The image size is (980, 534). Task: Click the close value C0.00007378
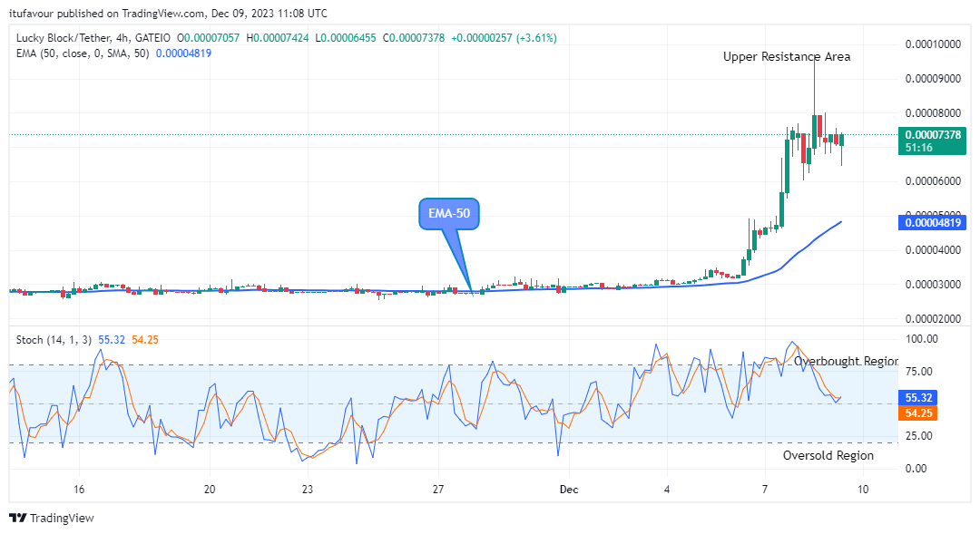(414, 38)
